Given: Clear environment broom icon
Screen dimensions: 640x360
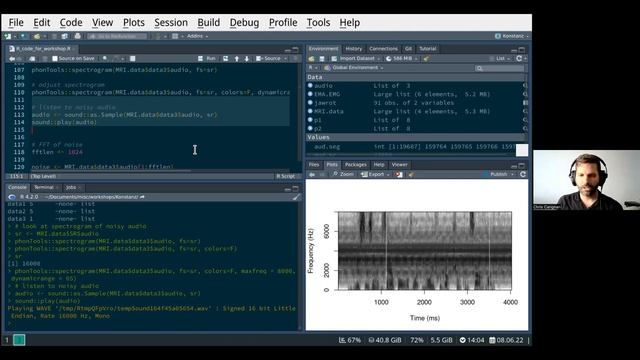Looking at the screenshot, I should pyautogui.click(x=426, y=59).
